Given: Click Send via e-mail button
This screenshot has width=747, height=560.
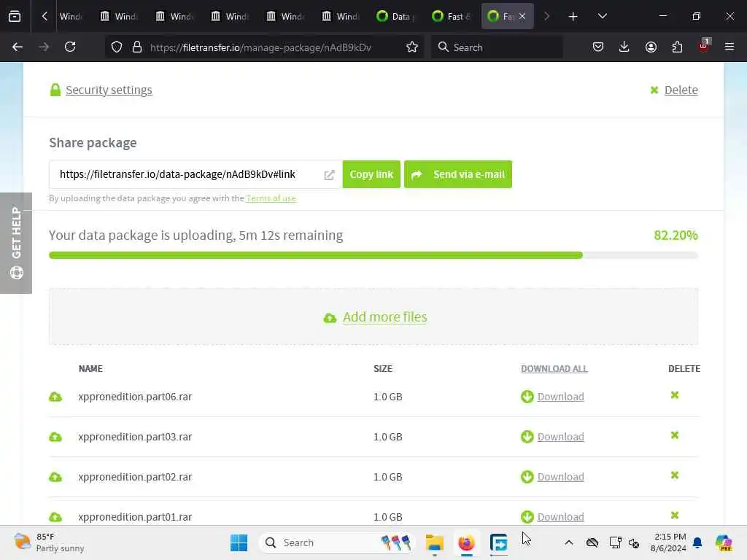Looking at the screenshot, I should pos(458,174).
